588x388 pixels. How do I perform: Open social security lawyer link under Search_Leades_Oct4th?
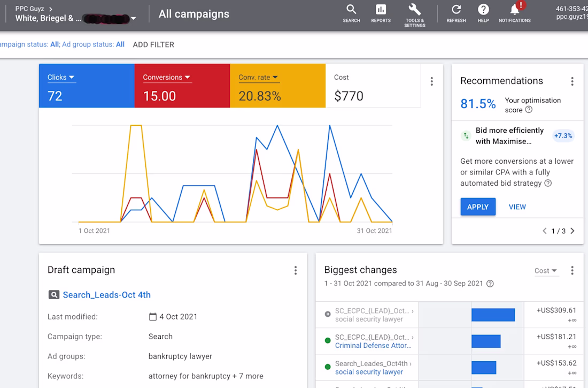tap(369, 372)
